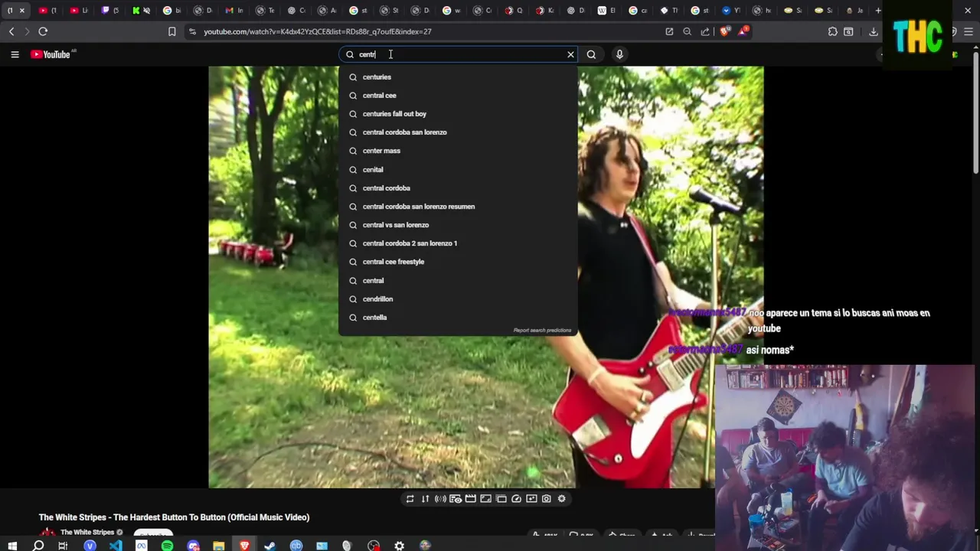
Task: Open the 'Report search predictions' link
Action: click(x=542, y=330)
